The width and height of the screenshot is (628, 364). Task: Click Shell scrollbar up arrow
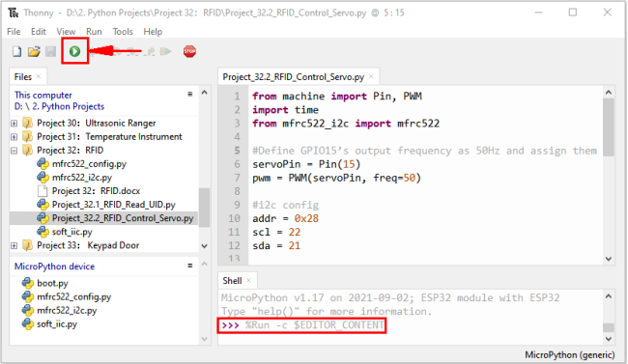(x=609, y=296)
